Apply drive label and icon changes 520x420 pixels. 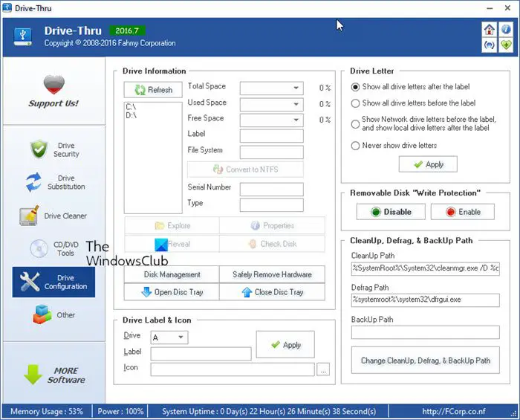point(285,345)
